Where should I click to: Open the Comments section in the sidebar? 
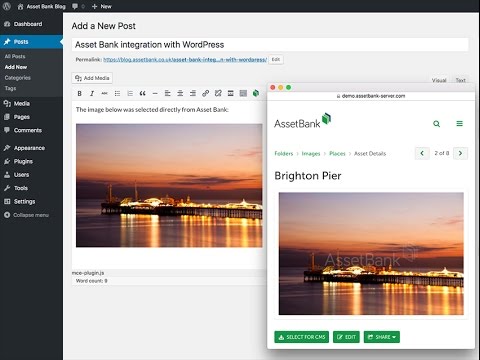tap(28, 130)
